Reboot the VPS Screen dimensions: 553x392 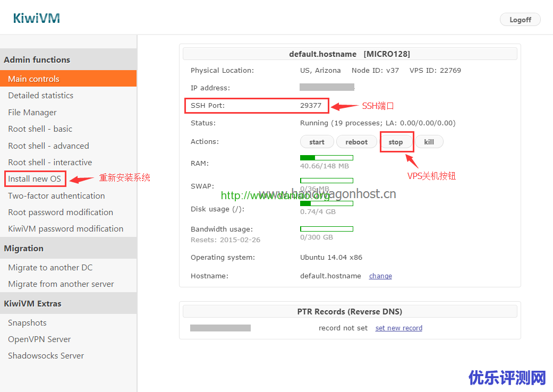pyautogui.click(x=356, y=142)
